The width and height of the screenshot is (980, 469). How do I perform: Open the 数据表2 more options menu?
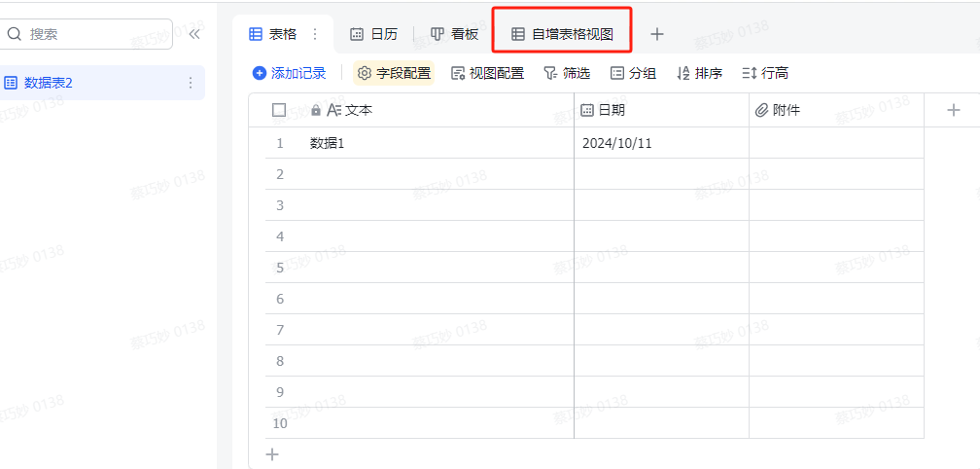pyautogui.click(x=191, y=83)
